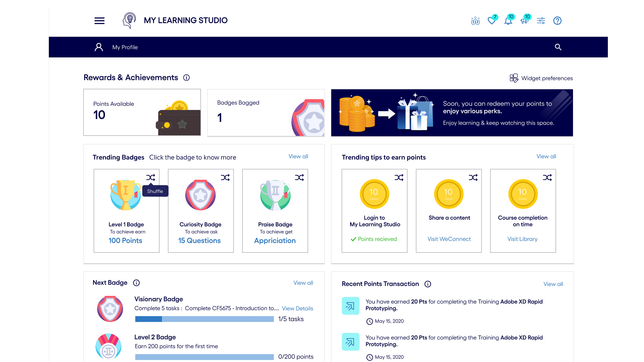Screen dimensions: 644x362
Task: Open Widget preferences link
Action: click(547, 78)
